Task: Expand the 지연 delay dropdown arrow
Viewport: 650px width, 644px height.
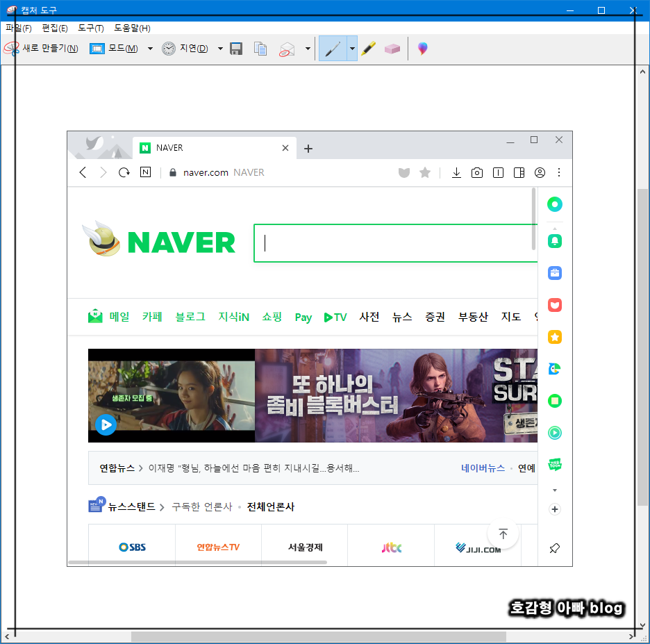Action: coord(220,49)
